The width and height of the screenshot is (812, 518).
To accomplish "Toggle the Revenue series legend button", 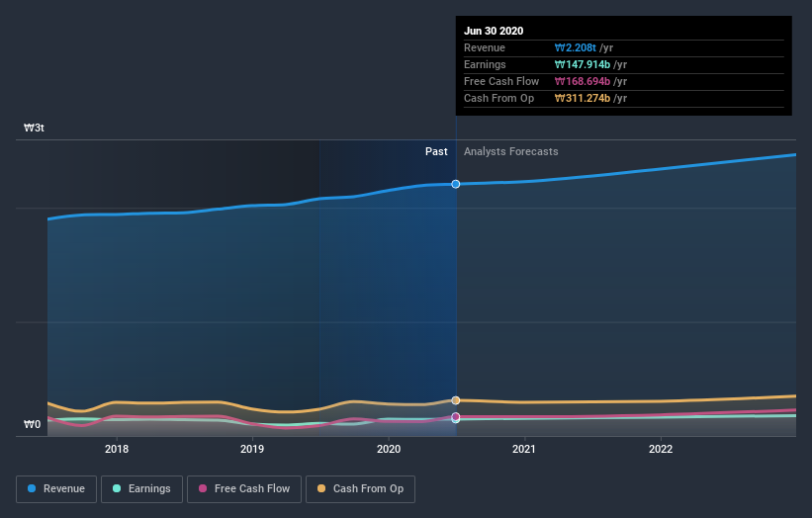I will pos(56,489).
